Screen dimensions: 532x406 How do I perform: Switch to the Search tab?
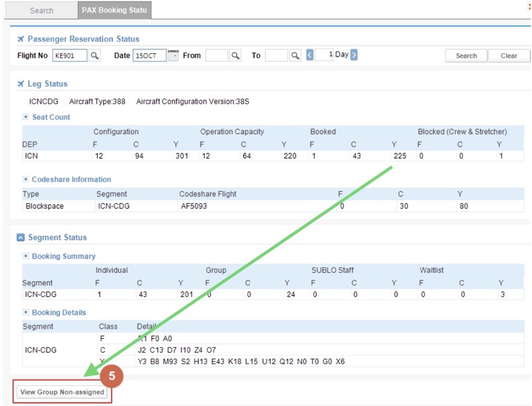tap(41, 11)
